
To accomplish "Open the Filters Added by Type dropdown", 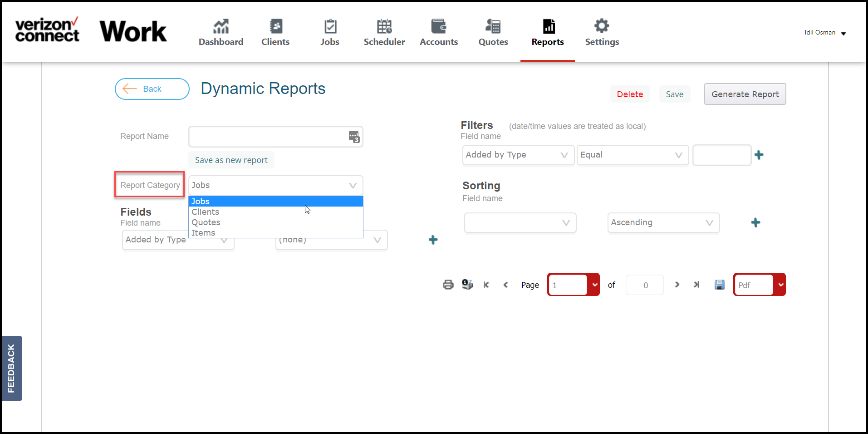I will coord(518,155).
